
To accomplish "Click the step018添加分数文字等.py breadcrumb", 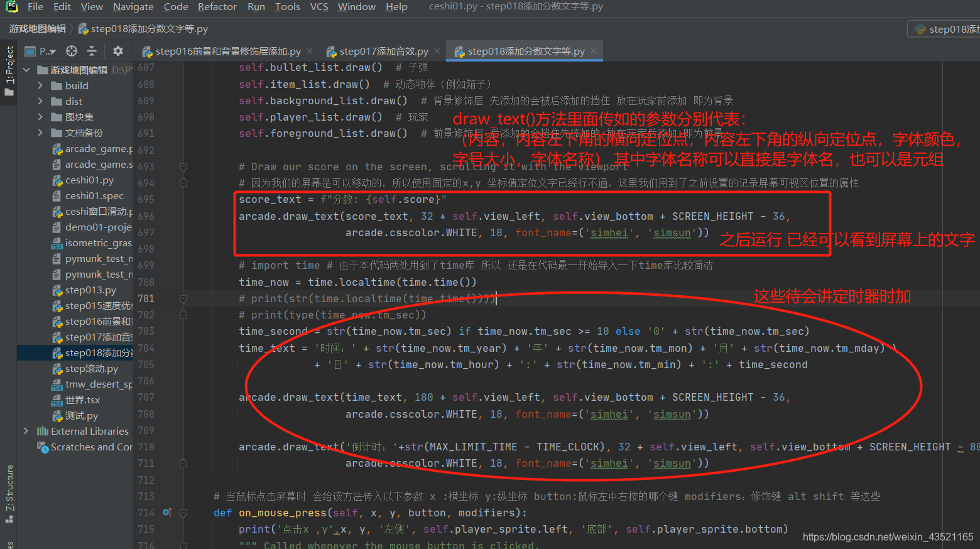I will 143,29.
